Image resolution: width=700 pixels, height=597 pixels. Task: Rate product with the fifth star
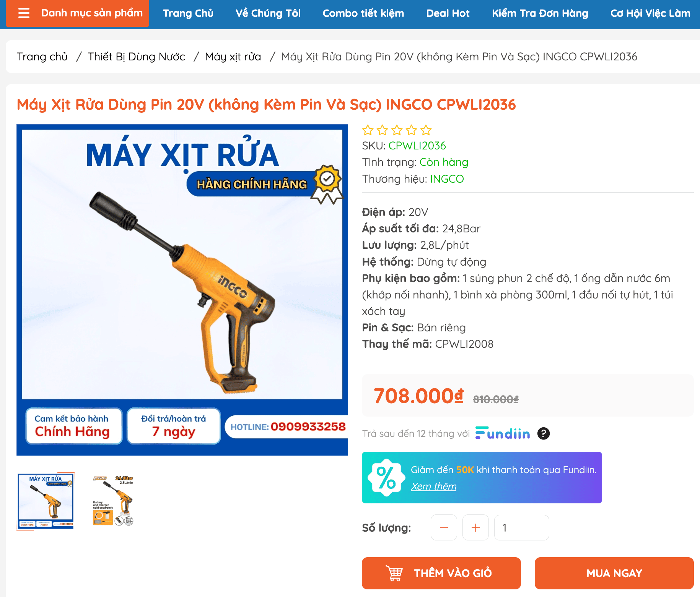426,130
